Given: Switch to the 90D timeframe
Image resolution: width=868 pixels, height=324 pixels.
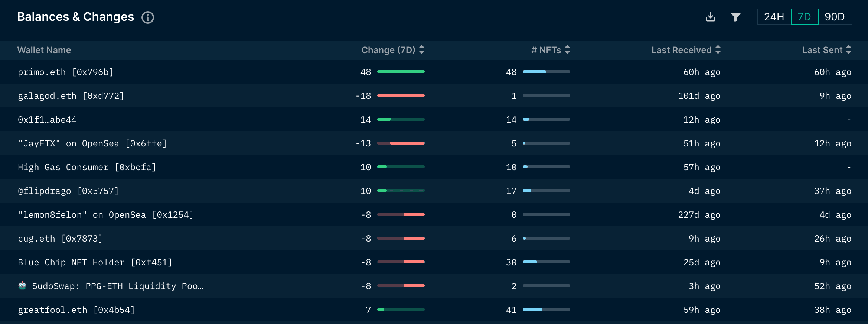Looking at the screenshot, I should pyautogui.click(x=835, y=17).
